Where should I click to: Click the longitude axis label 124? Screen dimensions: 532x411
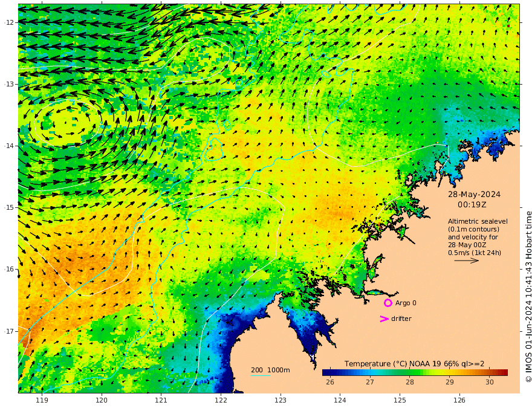coord(340,401)
